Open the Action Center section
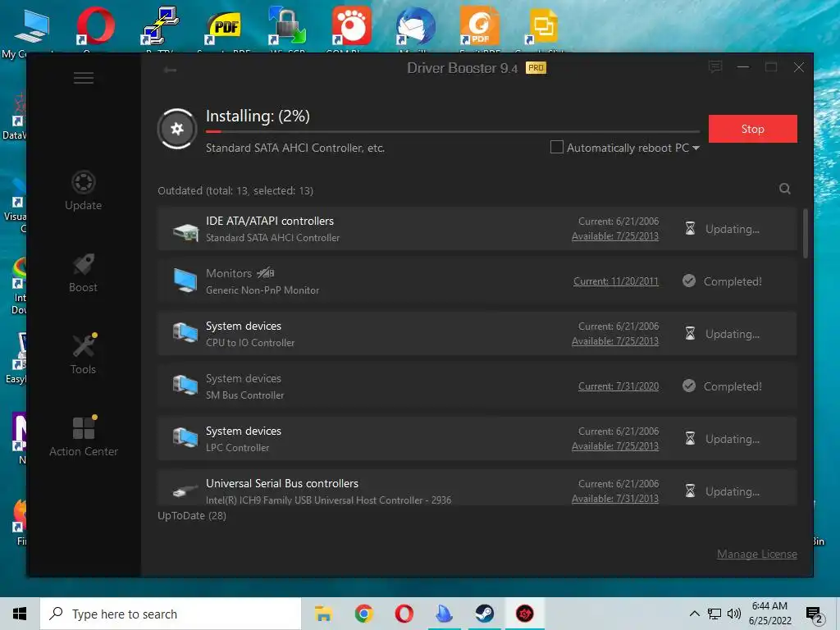 click(83, 436)
